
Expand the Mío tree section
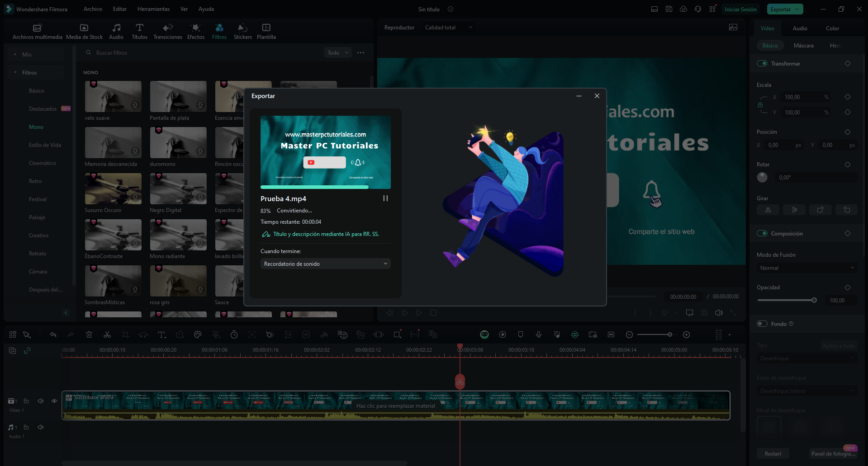(x=15, y=54)
